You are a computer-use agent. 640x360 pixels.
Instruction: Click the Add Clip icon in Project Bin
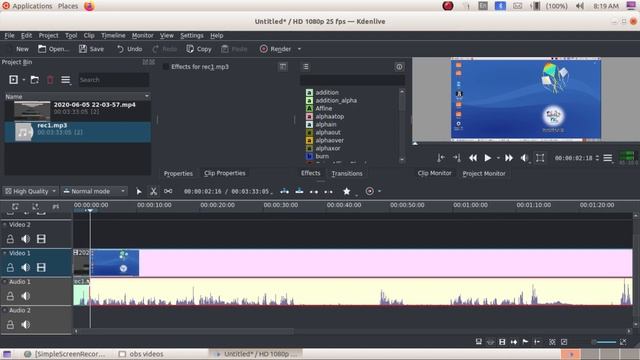pos(13,80)
